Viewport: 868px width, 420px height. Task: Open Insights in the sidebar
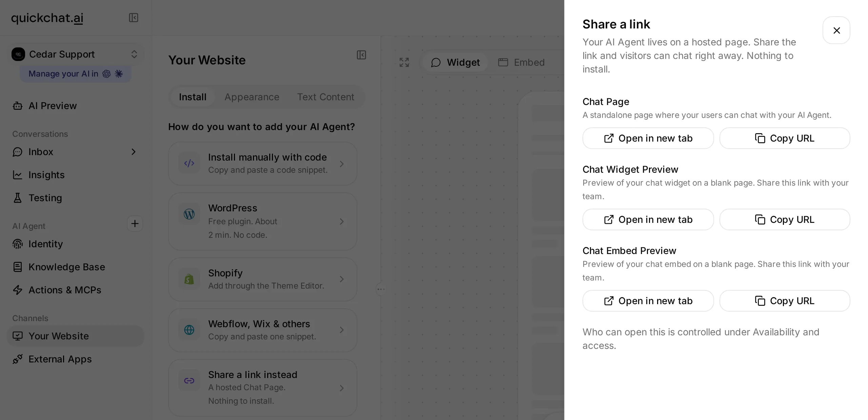[75, 175]
